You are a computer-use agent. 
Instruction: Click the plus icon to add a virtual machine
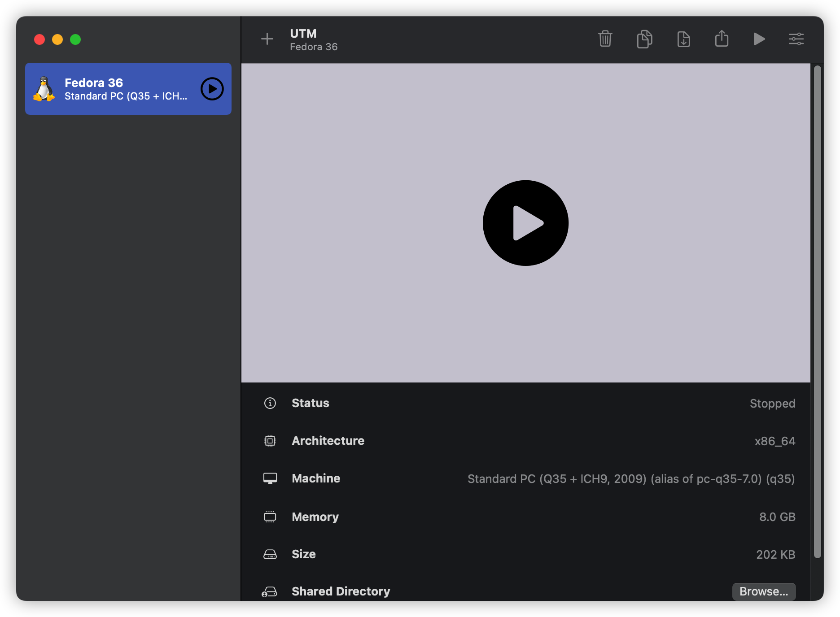click(267, 39)
